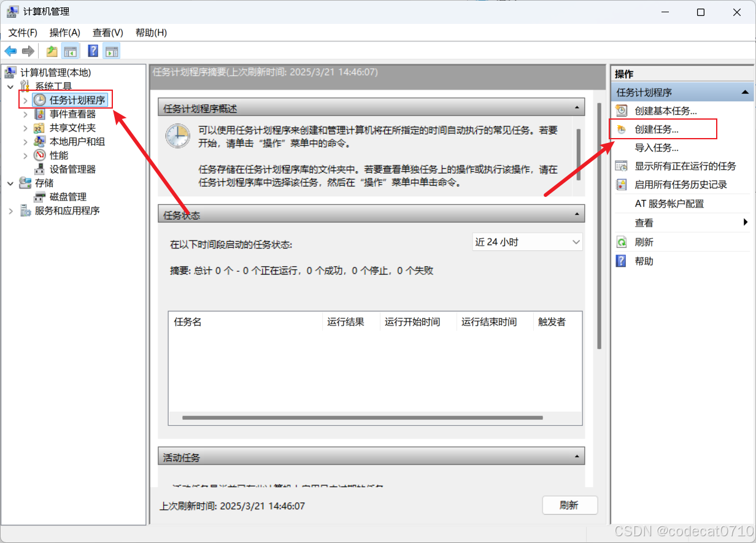
Task: Click the 帮助 question mark icon in actions pane
Action: click(x=622, y=261)
